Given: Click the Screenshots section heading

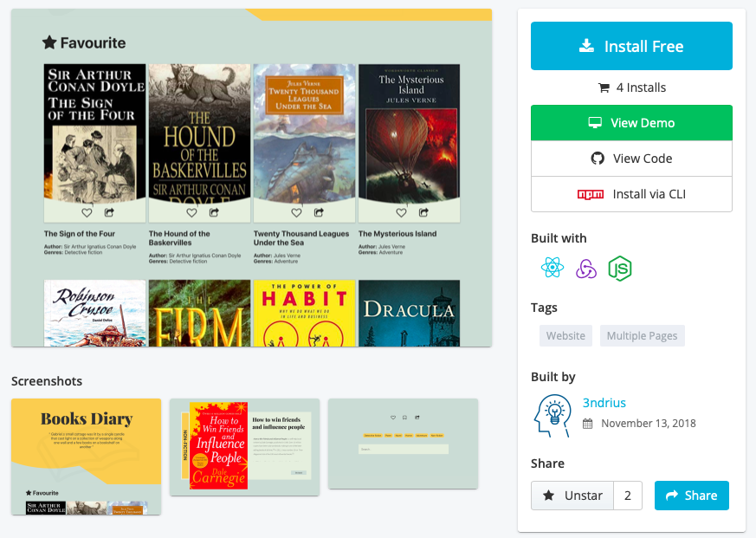Looking at the screenshot, I should [47, 380].
